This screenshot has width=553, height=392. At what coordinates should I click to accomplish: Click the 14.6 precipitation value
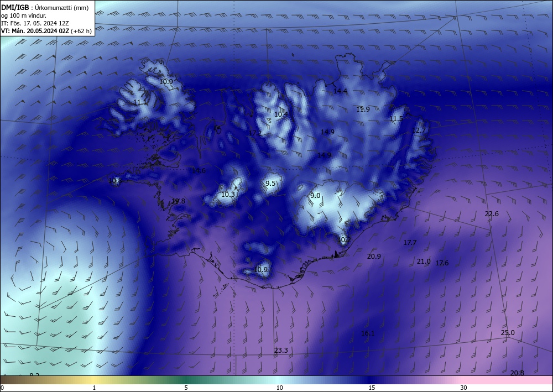tap(199, 171)
